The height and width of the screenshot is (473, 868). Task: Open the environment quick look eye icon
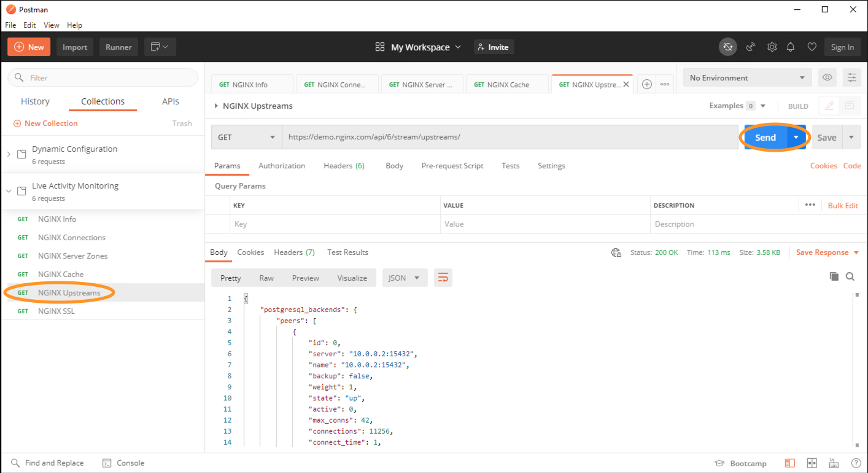coord(827,77)
